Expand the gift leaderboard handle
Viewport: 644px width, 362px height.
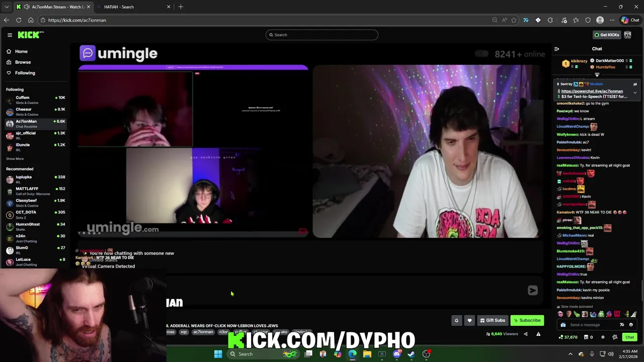click(597, 74)
